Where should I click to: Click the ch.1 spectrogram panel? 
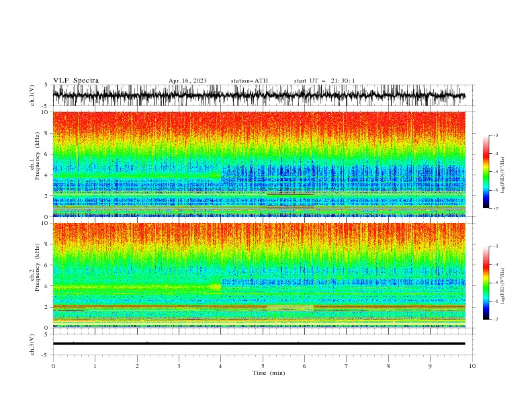[259, 164]
